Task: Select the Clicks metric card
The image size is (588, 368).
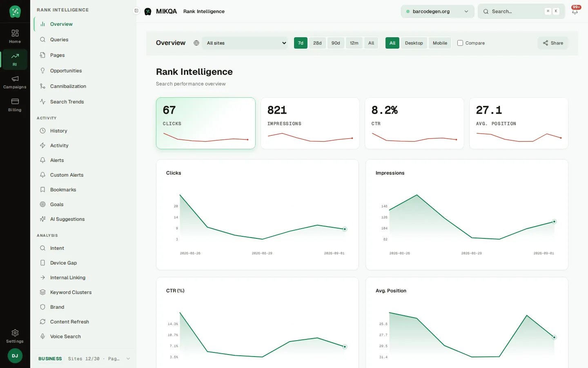Action: [x=206, y=123]
